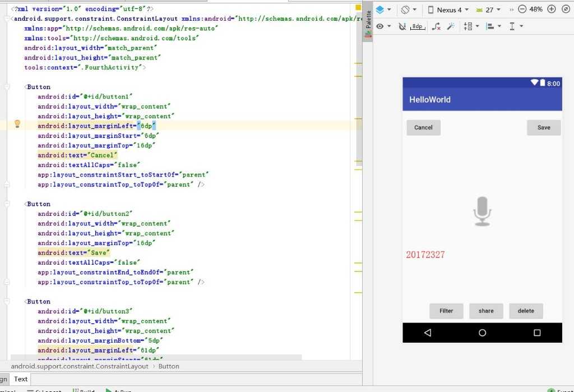Toggle autoconnect magnet icon
The height and width of the screenshot is (392, 574).
[x=402, y=26]
